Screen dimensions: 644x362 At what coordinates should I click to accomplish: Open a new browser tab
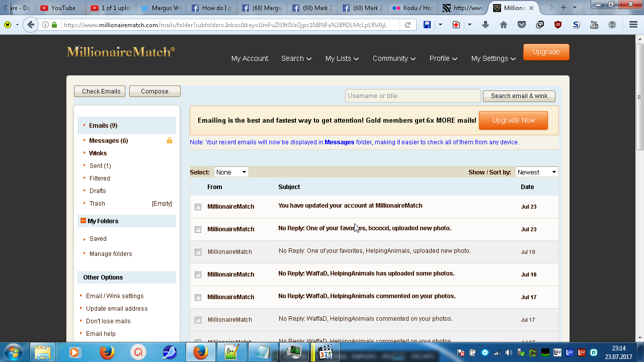pyautogui.click(x=563, y=8)
